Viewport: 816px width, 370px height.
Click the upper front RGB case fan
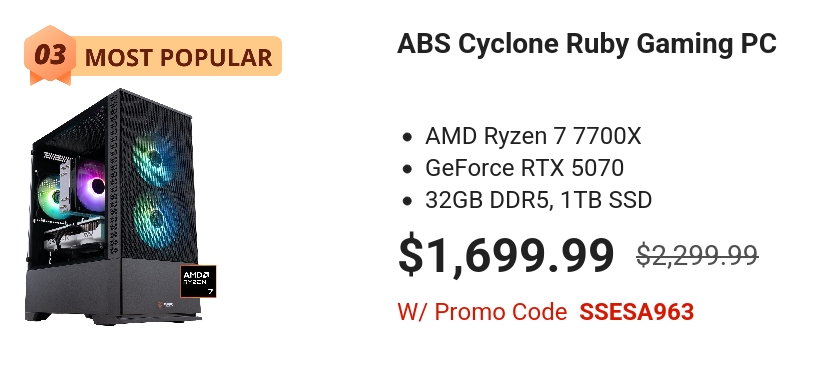pyautogui.click(x=155, y=159)
